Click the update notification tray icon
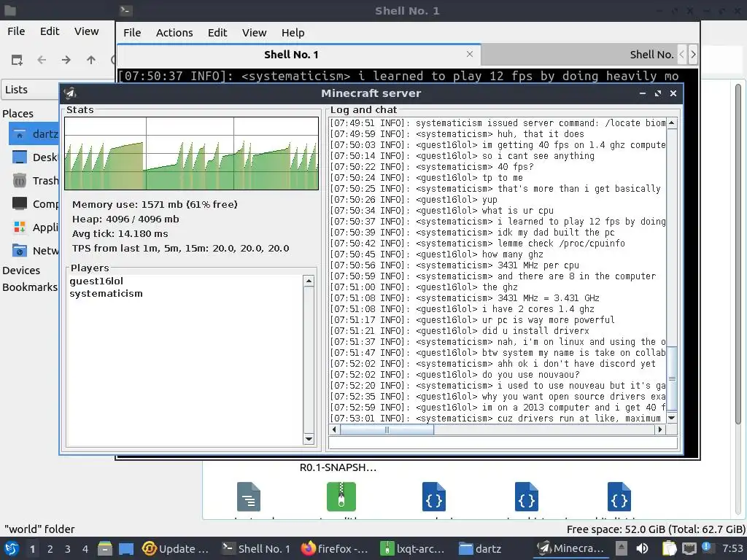The width and height of the screenshot is (747, 560). (706, 548)
